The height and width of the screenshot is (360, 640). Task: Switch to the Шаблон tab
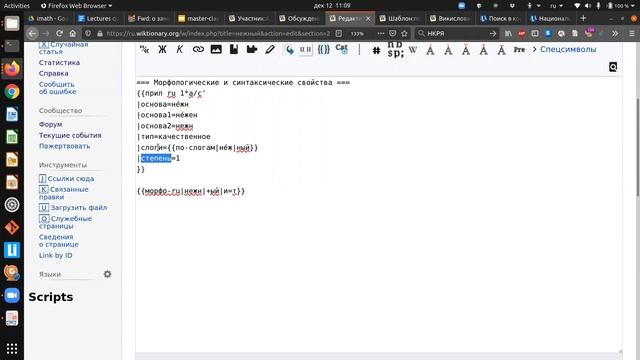click(x=400, y=18)
